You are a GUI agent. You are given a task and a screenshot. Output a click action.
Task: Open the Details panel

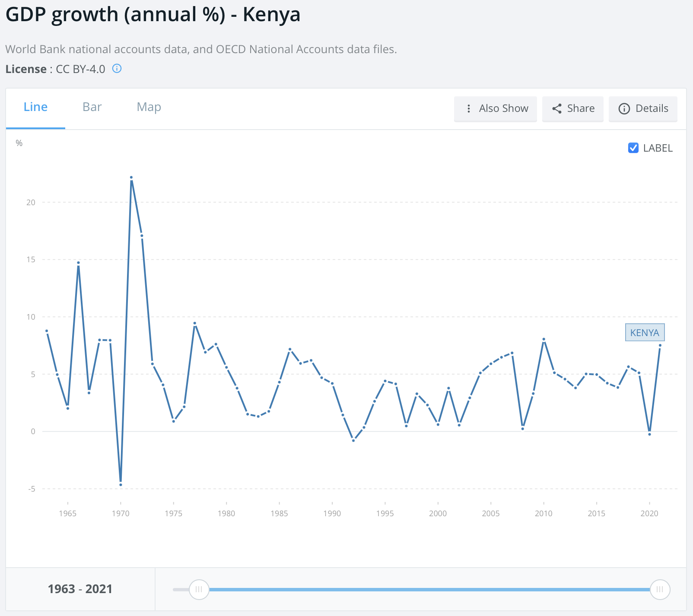642,109
